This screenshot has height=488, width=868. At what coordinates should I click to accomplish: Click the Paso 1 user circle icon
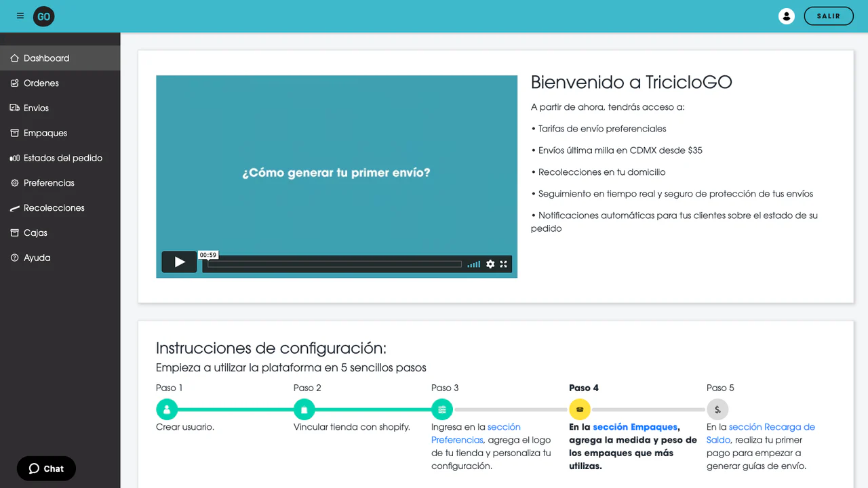click(167, 409)
